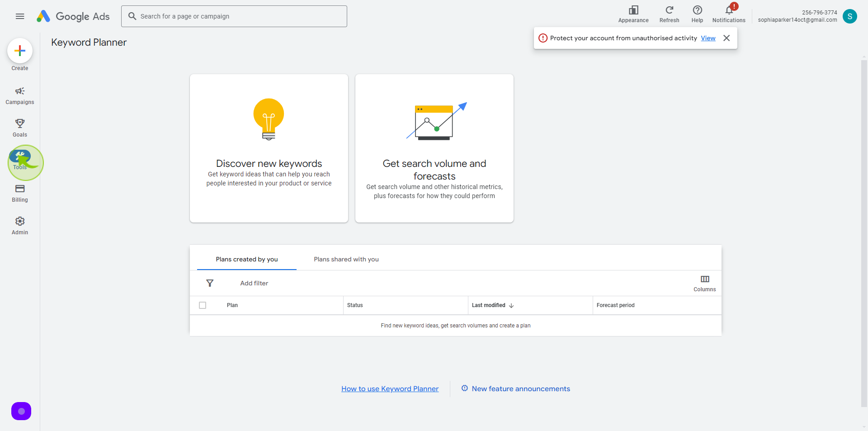Click Add filter
This screenshot has height=431, width=868.
point(254,283)
